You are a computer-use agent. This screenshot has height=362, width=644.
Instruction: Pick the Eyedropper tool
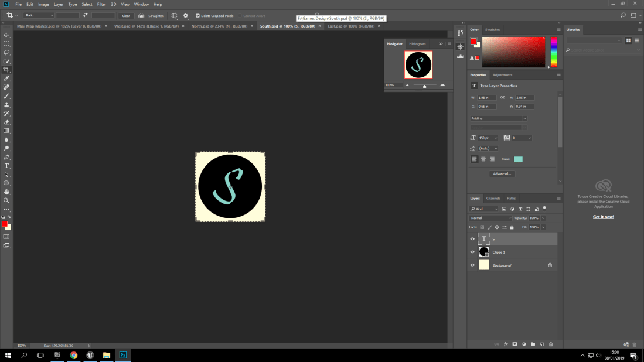pos(6,78)
